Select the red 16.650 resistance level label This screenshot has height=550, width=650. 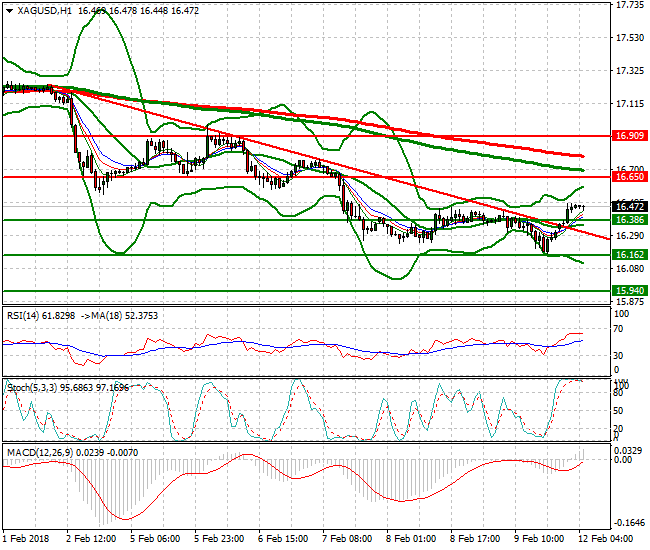click(629, 176)
